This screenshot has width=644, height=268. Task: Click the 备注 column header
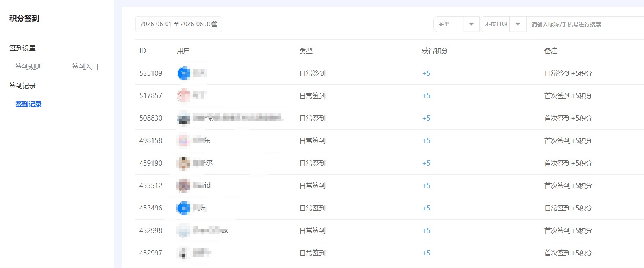pos(551,51)
